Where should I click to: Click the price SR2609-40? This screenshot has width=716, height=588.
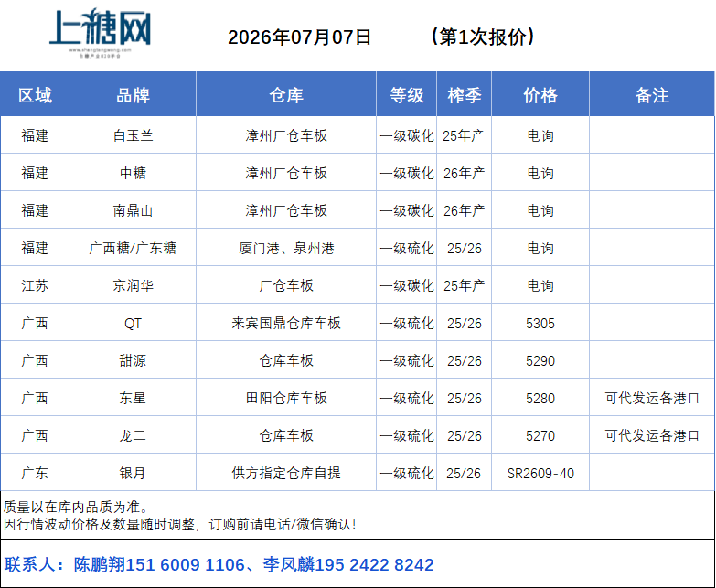540,473
